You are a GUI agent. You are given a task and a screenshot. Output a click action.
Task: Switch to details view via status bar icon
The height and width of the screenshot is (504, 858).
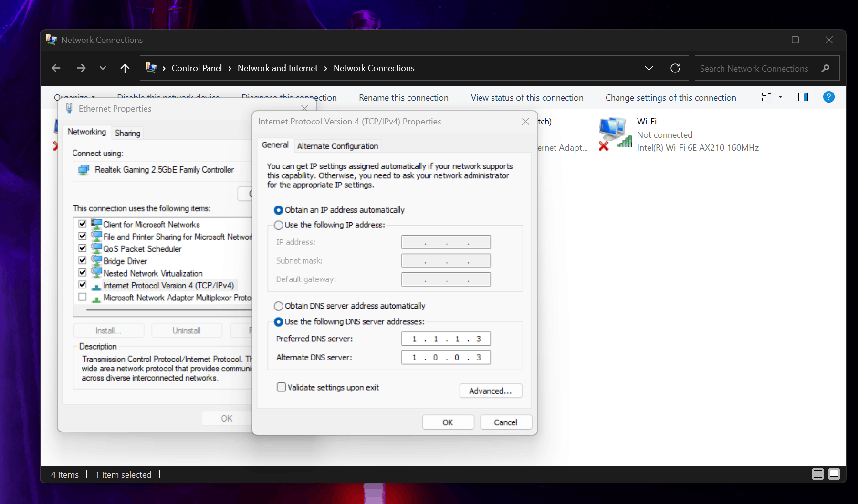click(817, 474)
